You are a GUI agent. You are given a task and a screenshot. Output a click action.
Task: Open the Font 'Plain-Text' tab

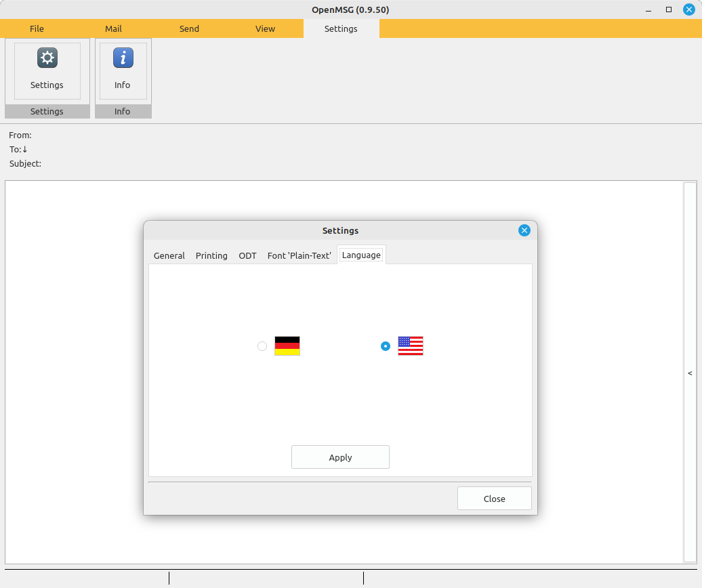coord(299,255)
